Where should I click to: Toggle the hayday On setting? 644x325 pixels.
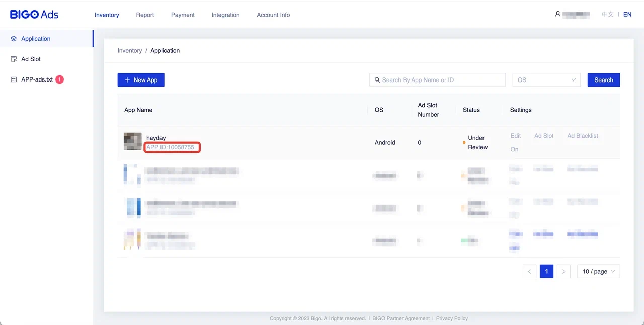514,149
